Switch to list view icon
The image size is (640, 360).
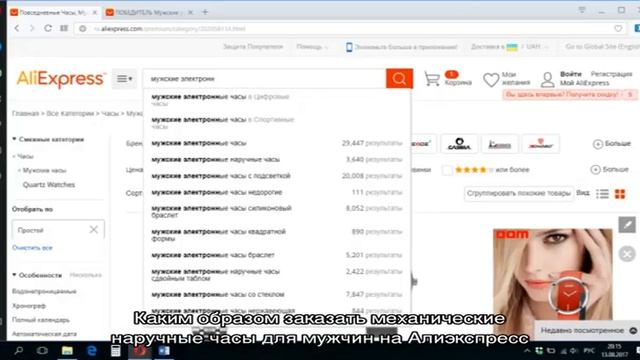pyautogui.click(x=602, y=194)
